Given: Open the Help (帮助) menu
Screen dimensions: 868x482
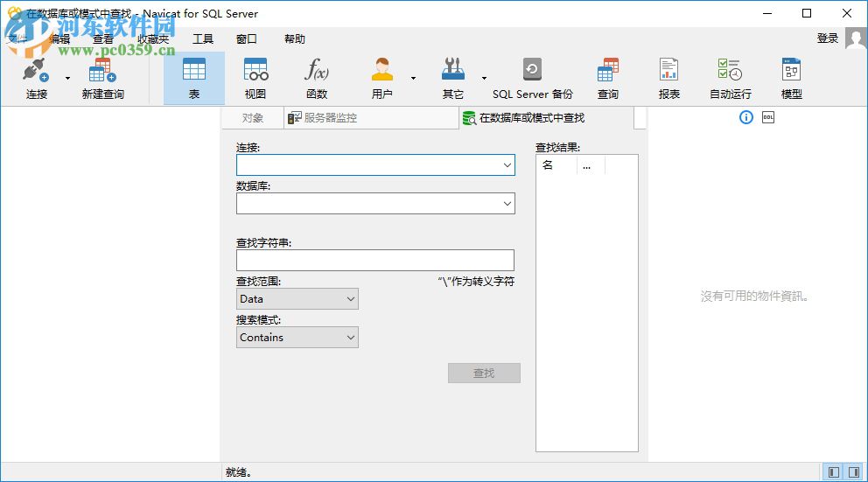Looking at the screenshot, I should 295,38.
